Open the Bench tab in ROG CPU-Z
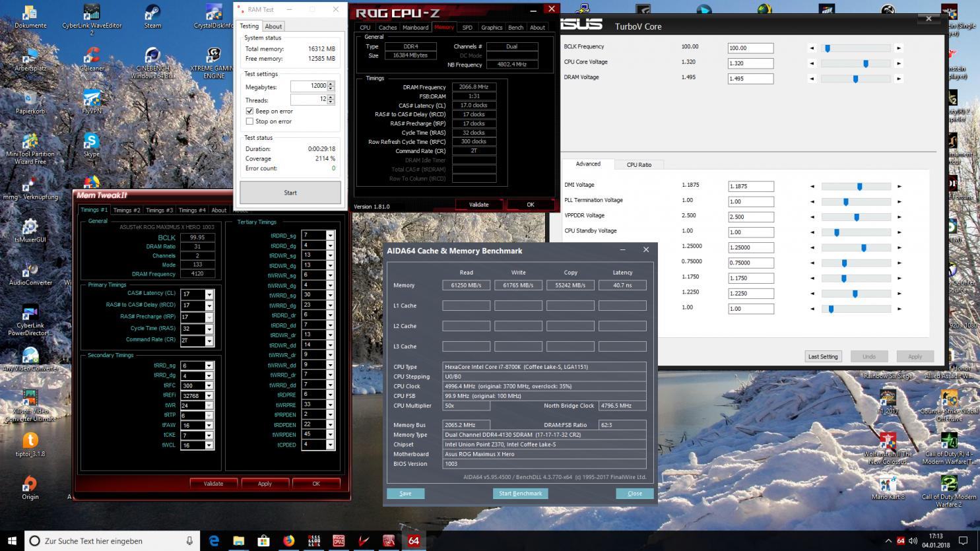The width and height of the screenshot is (980, 551). point(515,27)
